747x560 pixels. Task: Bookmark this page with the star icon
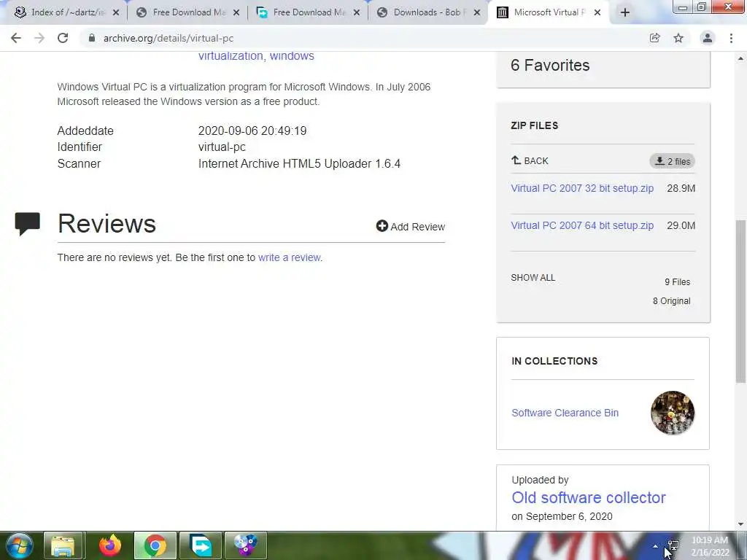click(678, 38)
